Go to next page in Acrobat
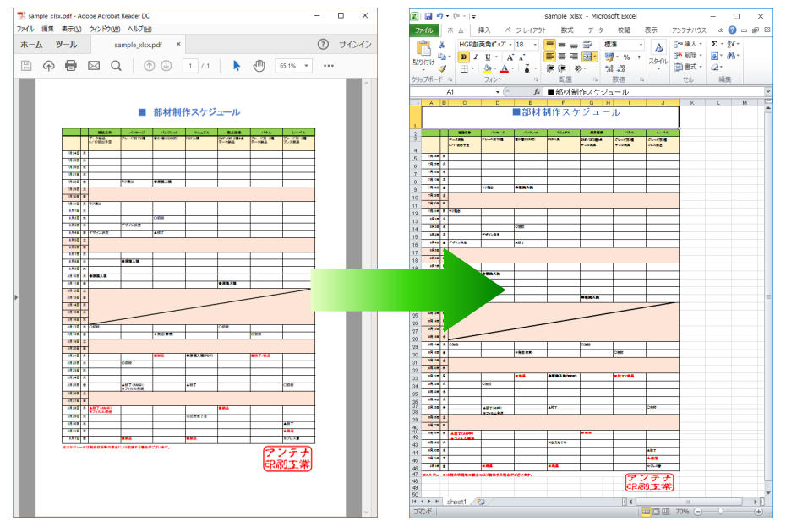 (166, 66)
